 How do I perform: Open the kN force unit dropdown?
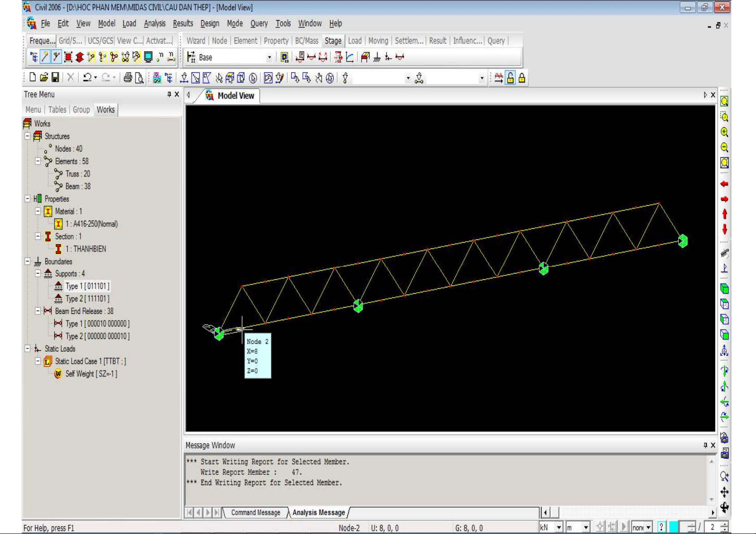point(559,528)
